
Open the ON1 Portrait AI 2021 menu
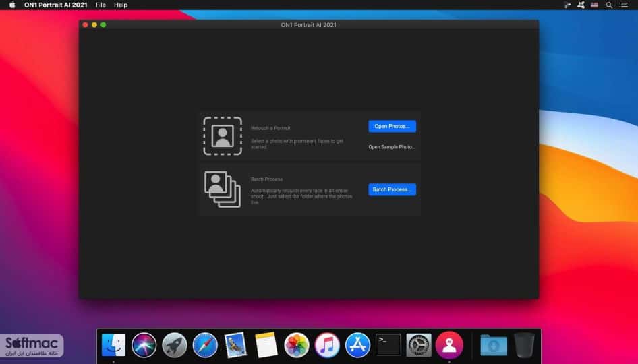[56, 5]
